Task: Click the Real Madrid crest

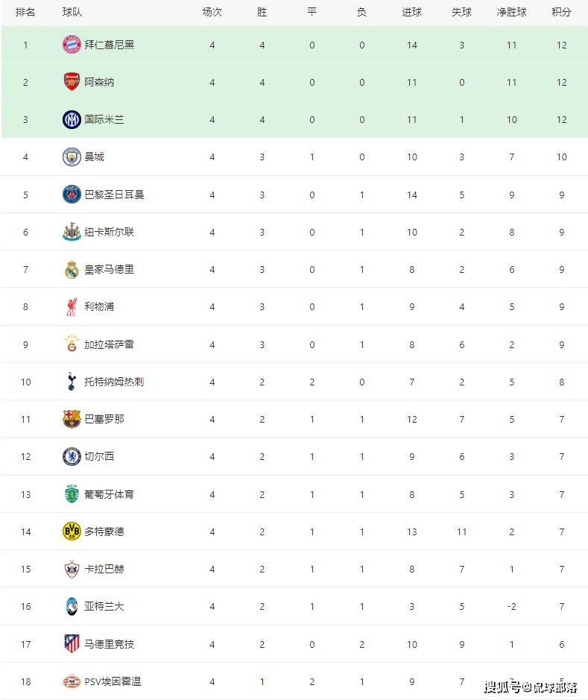Action: tap(72, 269)
